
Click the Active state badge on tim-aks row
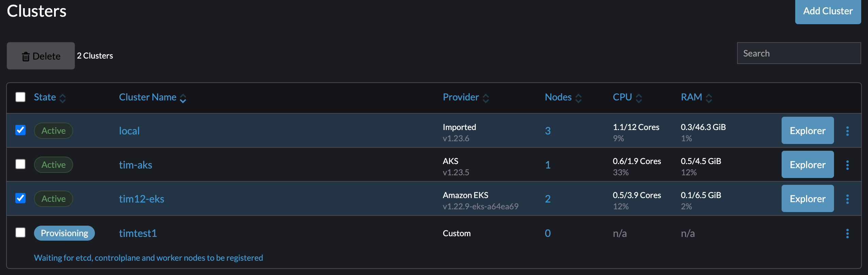(x=53, y=164)
